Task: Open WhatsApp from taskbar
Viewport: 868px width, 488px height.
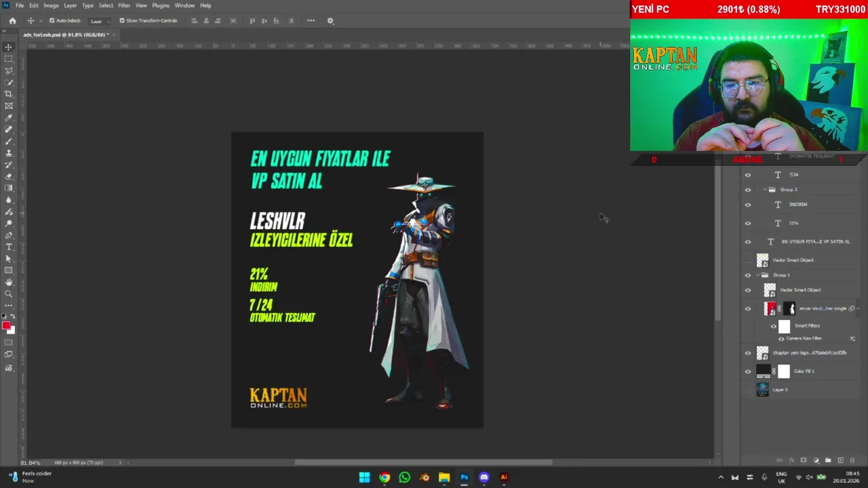Action: [x=404, y=477]
